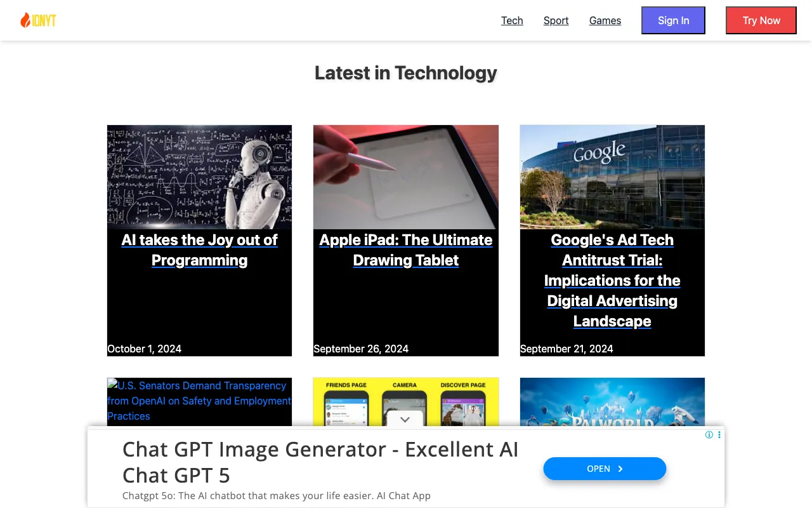This screenshot has width=812, height=508.
Task: Click the 'September 21, 2024' date
Action: pos(566,349)
